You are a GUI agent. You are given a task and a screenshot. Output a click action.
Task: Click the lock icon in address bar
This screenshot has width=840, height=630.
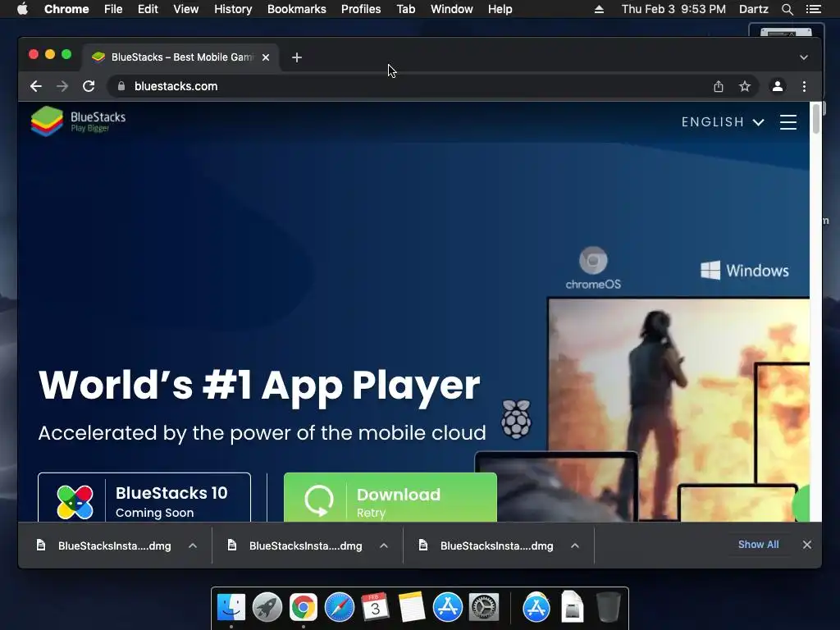coord(121,86)
